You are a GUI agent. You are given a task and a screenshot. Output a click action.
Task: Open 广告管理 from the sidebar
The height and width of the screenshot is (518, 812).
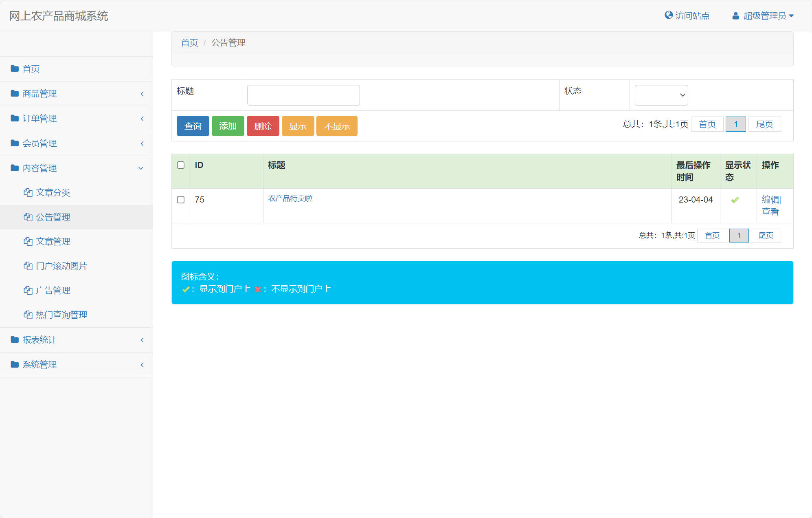53,290
